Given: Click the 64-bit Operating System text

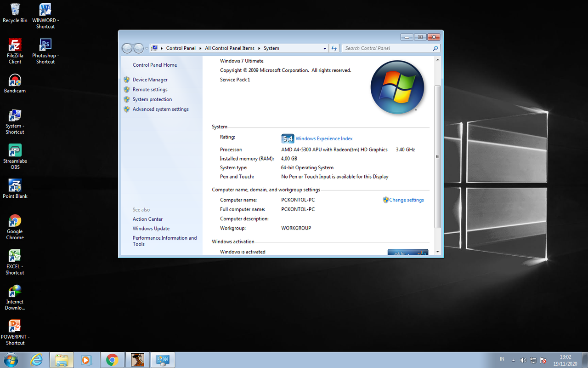Looking at the screenshot, I should click(x=307, y=168).
